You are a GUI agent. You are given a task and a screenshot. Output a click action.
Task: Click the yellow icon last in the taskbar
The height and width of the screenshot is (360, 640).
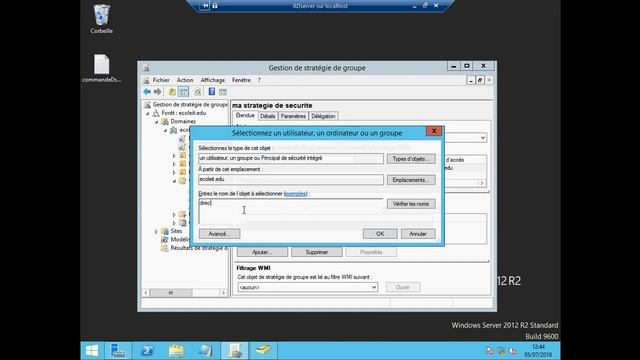tap(263, 351)
